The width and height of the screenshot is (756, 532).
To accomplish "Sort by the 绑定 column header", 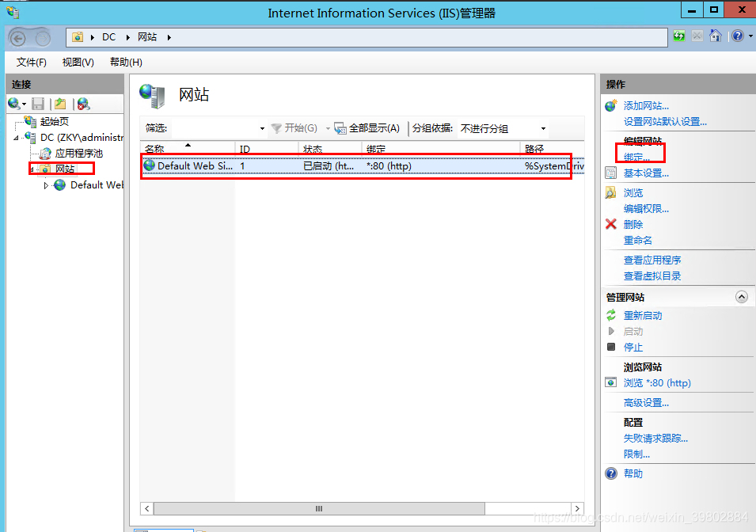I will tap(441, 148).
